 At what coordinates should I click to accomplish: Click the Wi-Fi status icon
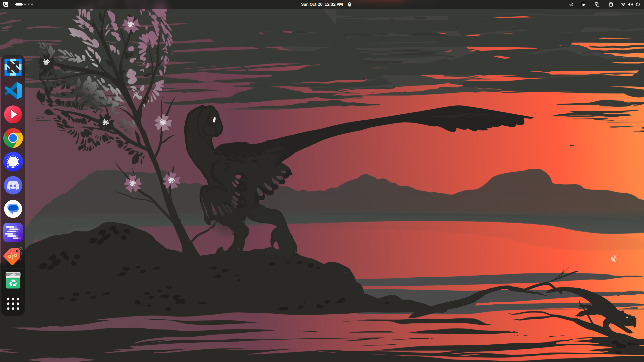click(x=623, y=4)
